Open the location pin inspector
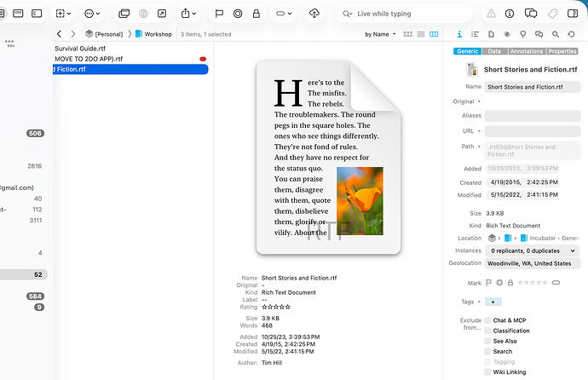Viewport: 588px width, 380px height. tap(522, 34)
